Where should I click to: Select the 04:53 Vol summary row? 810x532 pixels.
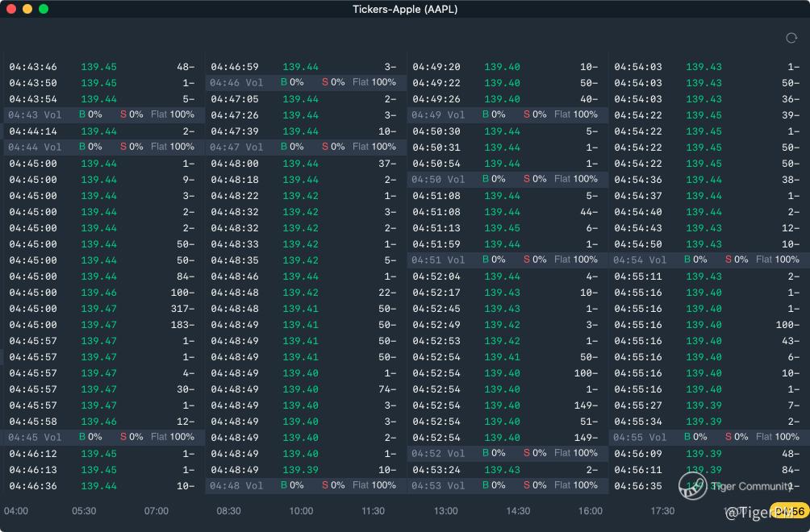pyautogui.click(x=507, y=485)
